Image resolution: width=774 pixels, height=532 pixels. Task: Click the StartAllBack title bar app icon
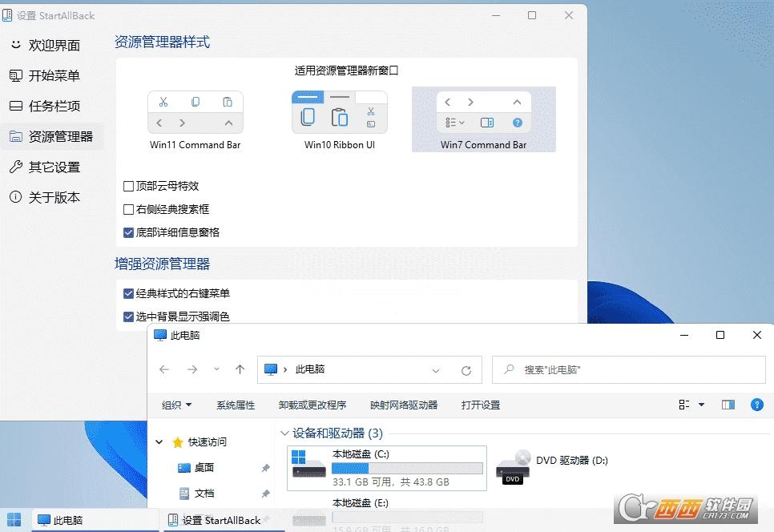click(x=7, y=16)
